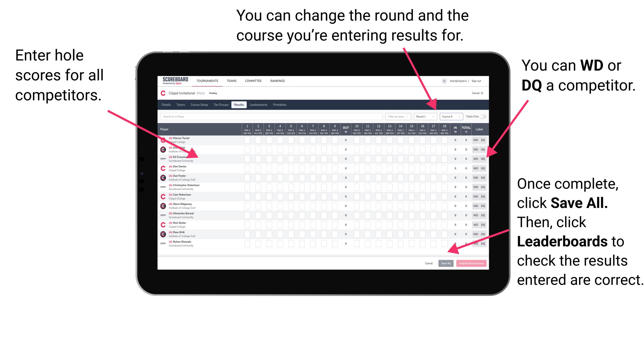Screen dimensions: 644x346
Task: Click the WD icon for Cam Robertson
Action: click(x=475, y=196)
